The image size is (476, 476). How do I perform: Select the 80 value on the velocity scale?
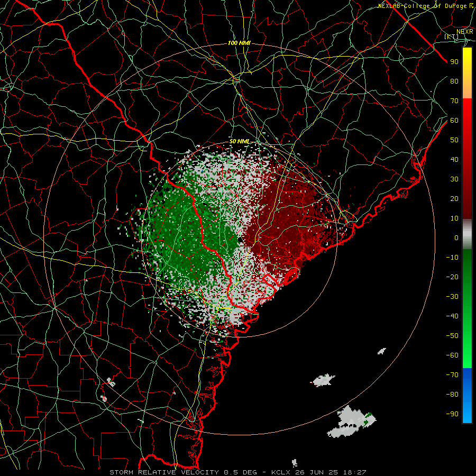pos(454,81)
